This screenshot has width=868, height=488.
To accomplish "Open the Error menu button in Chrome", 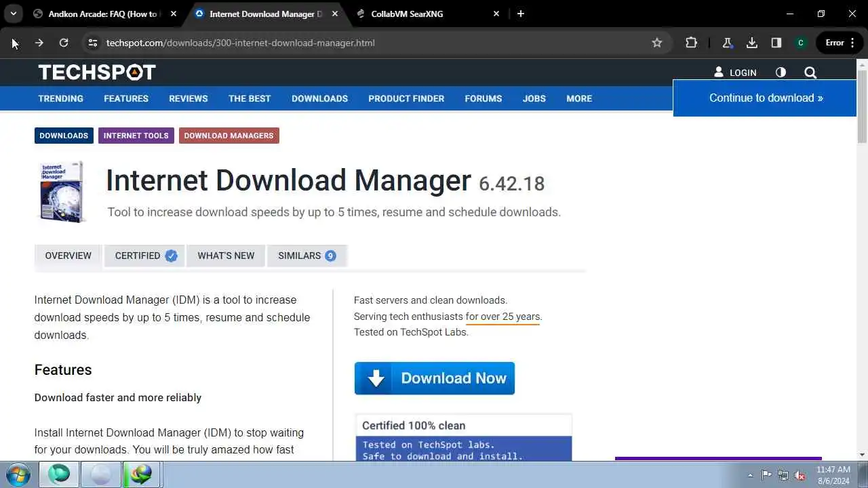I will pos(840,43).
